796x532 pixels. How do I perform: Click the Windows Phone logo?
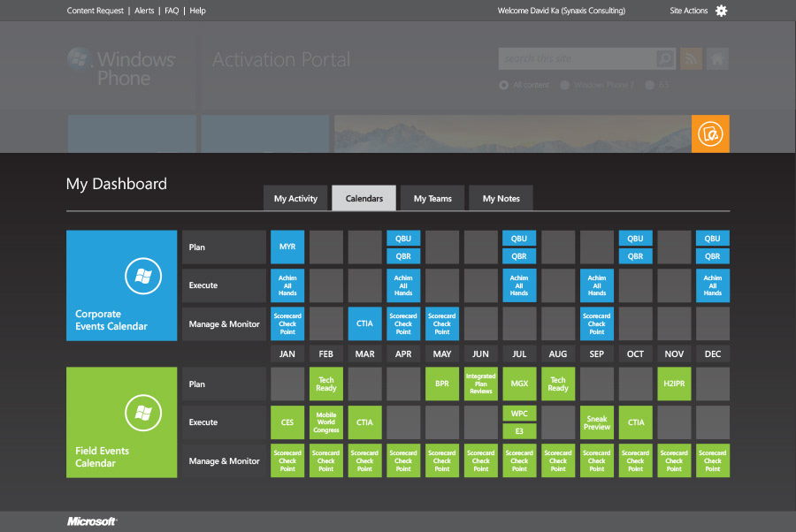(x=122, y=67)
